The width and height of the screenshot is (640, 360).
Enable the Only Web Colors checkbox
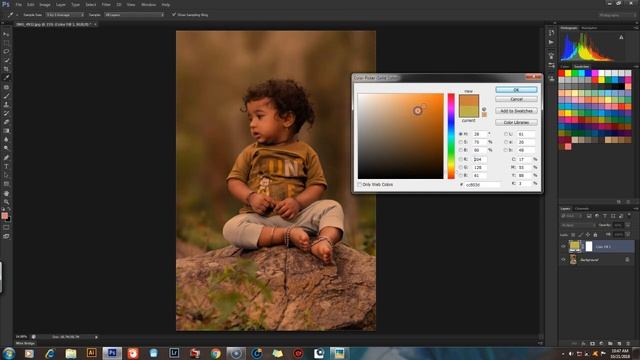point(360,185)
